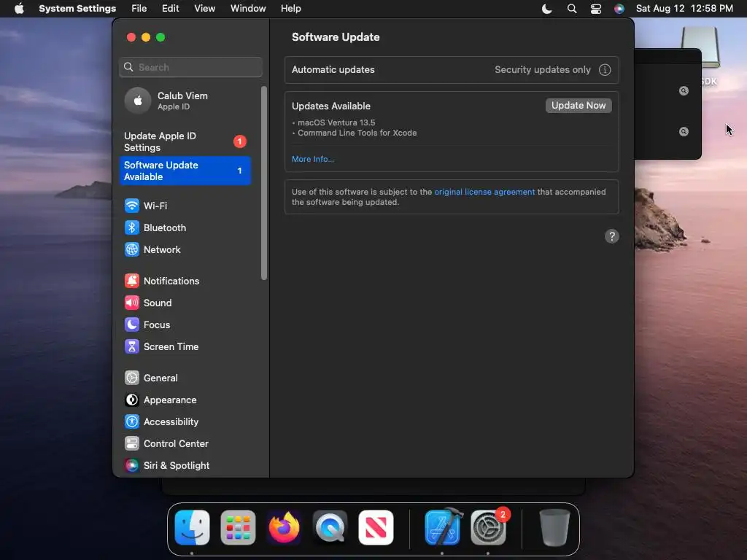Image resolution: width=747 pixels, height=560 pixels.
Task: Click the Update Now button
Action: [x=578, y=105]
